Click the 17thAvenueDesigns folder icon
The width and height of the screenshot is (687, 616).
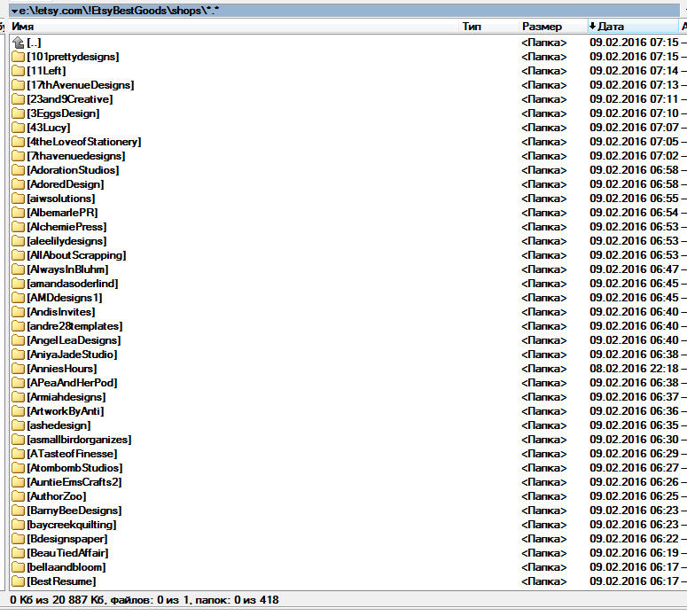(x=18, y=85)
